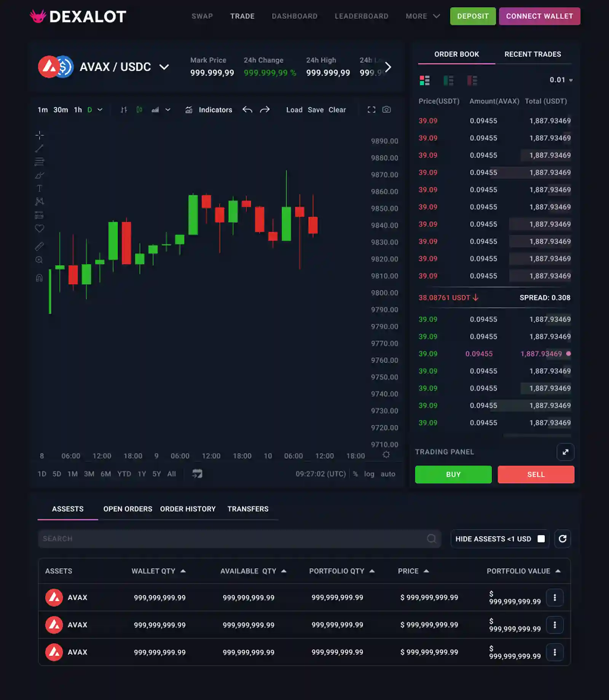Enter fullscreen chart mode
Image resolution: width=609 pixels, height=700 pixels.
(371, 110)
